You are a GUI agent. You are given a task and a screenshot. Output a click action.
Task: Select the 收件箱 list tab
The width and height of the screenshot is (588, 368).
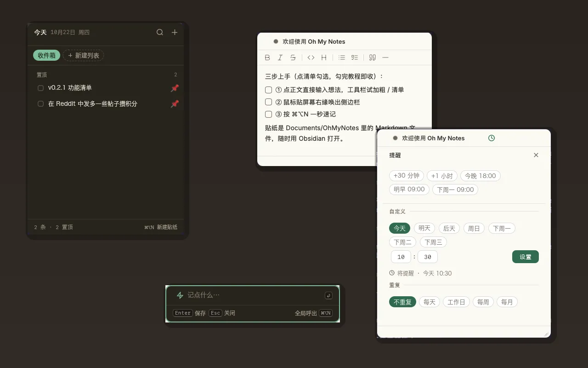[x=46, y=55]
